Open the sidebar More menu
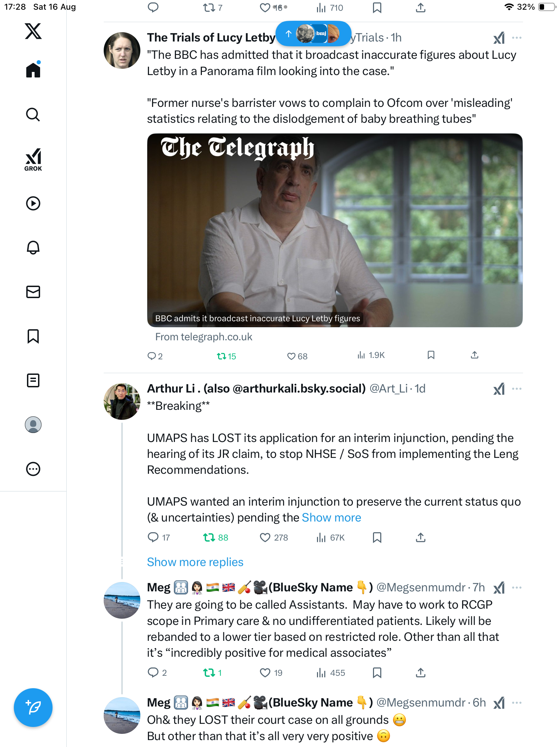Screen dimensions: 560x747 pos(33,469)
